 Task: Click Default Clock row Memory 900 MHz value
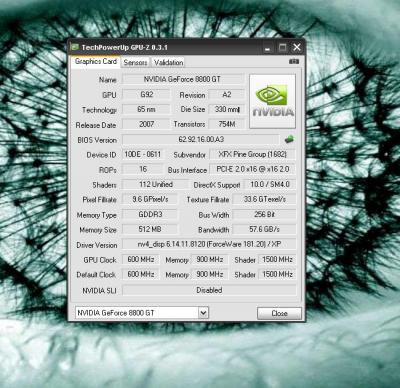pyautogui.click(x=209, y=274)
